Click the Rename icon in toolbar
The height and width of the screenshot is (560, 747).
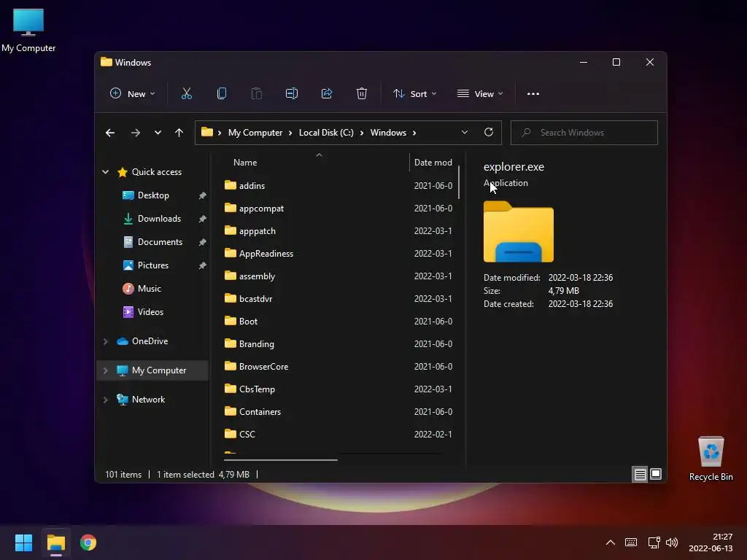pyautogui.click(x=292, y=94)
